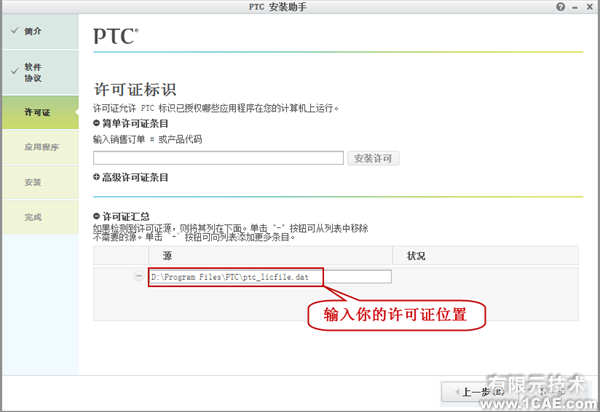Click the 源 column header
This screenshot has width=600, height=412.
[x=270, y=256]
